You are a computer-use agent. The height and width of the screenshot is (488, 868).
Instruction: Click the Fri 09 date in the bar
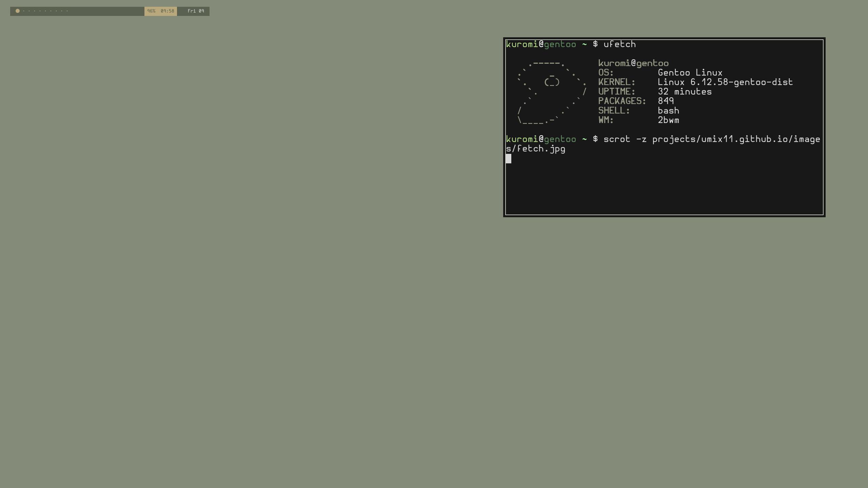click(196, 11)
